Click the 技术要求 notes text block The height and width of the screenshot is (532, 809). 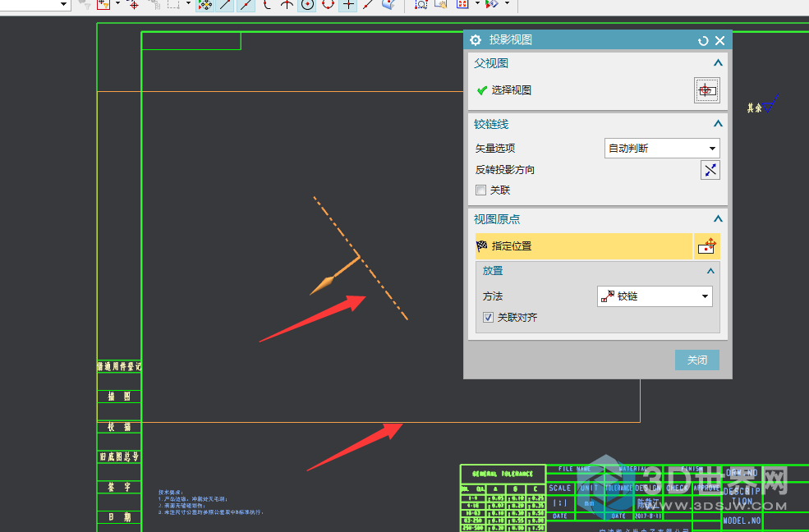point(211,502)
